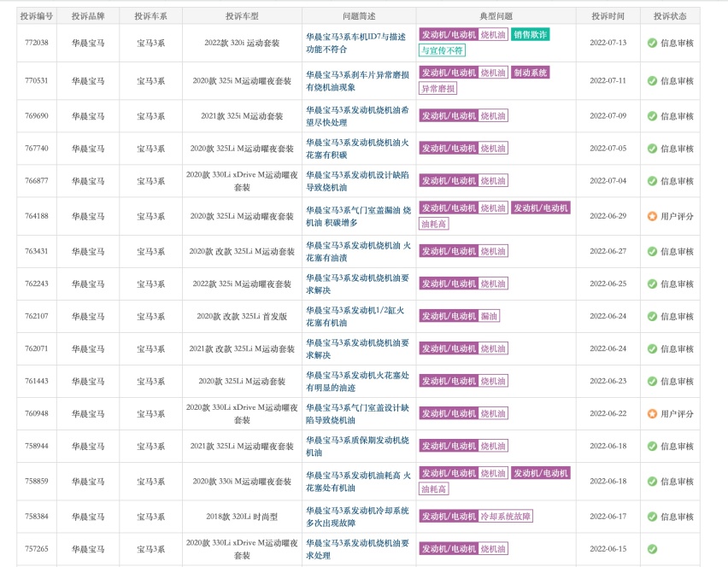The image size is (728, 567).
Task: Open the 质保期发动机烧机油 complaint link
Action: pyautogui.click(x=357, y=447)
